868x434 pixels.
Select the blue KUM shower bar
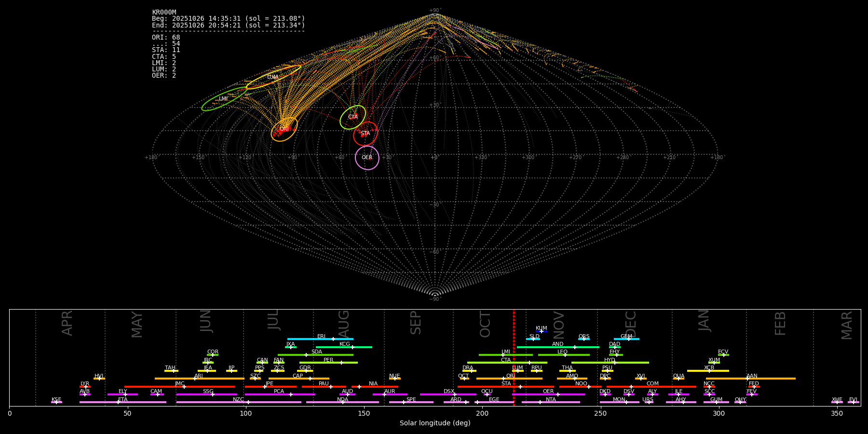[542, 331]
